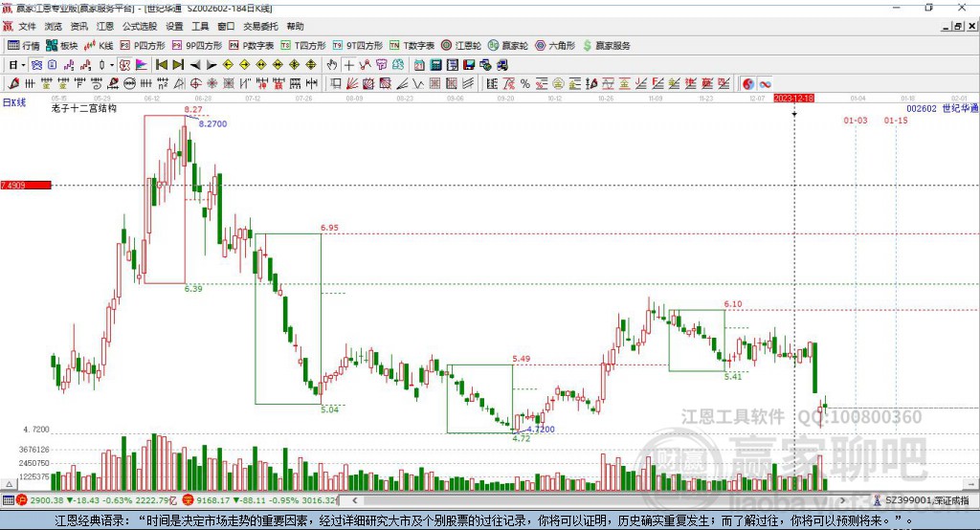Open the 板块 sector view
980x530 pixels.
point(61,46)
